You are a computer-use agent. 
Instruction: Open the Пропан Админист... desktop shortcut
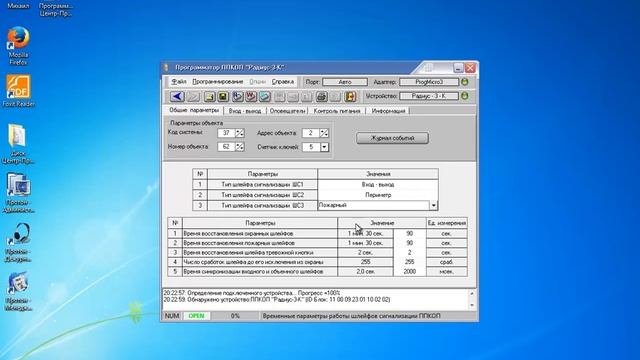tap(18, 193)
